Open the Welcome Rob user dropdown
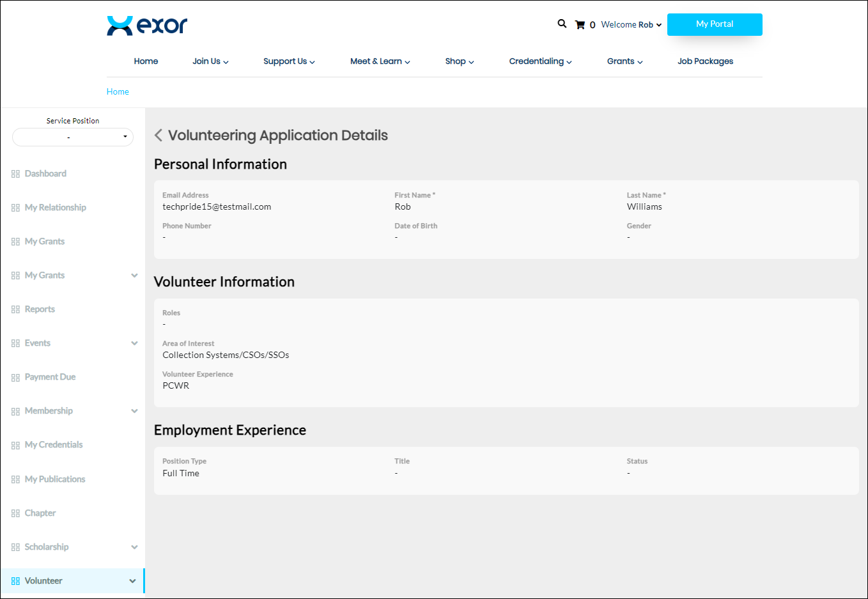This screenshot has height=599, width=868. 631,25
